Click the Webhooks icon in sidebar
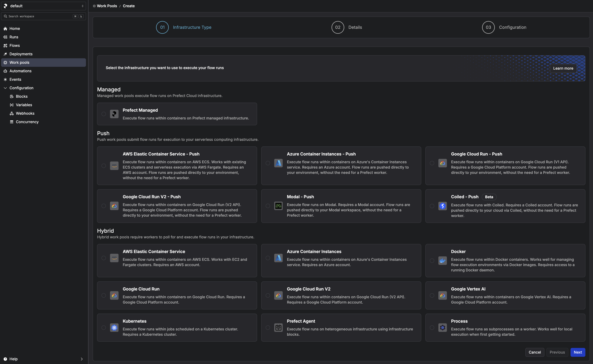This screenshot has width=593, height=364. [x=11, y=113]
